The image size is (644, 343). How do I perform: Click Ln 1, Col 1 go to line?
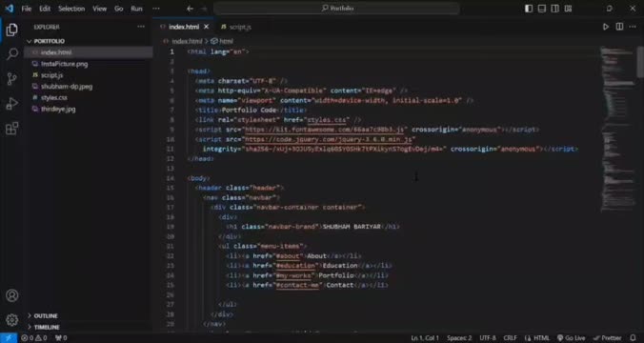coord(425,338)
